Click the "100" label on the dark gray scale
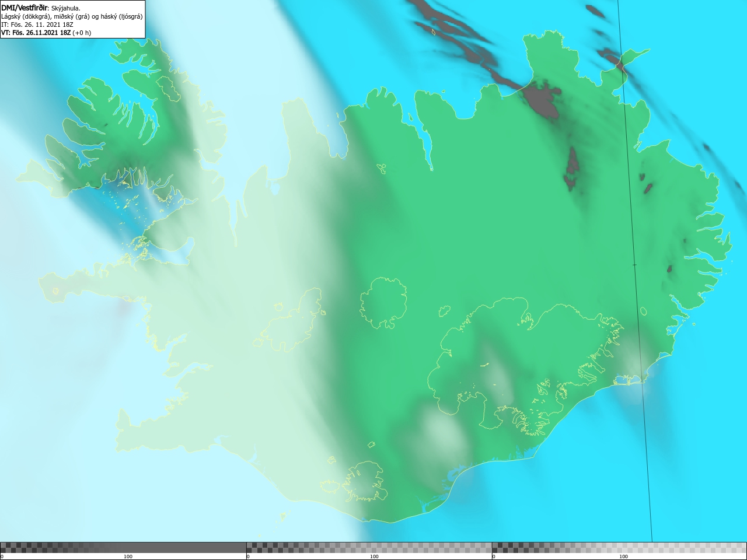747x560 pixels. click(128, 556)
